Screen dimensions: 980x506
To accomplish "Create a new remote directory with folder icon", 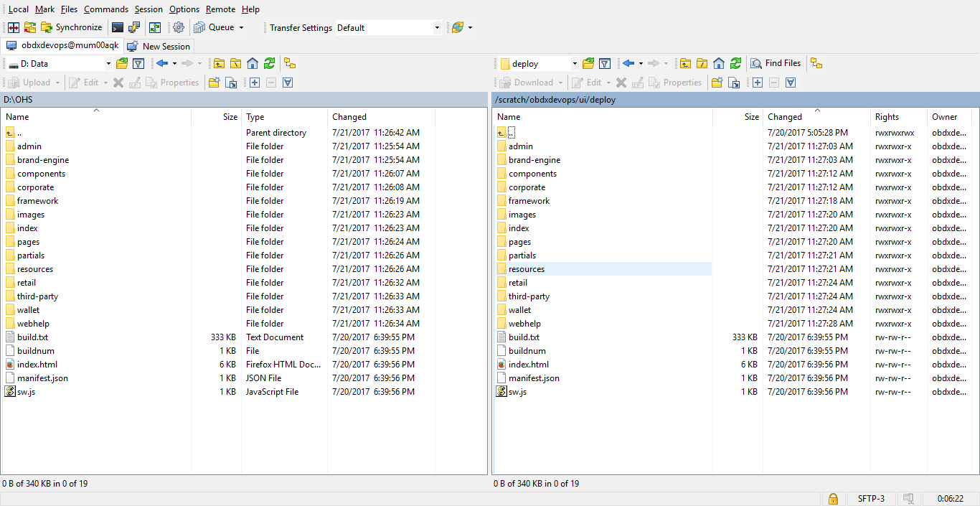I will 716,82.
